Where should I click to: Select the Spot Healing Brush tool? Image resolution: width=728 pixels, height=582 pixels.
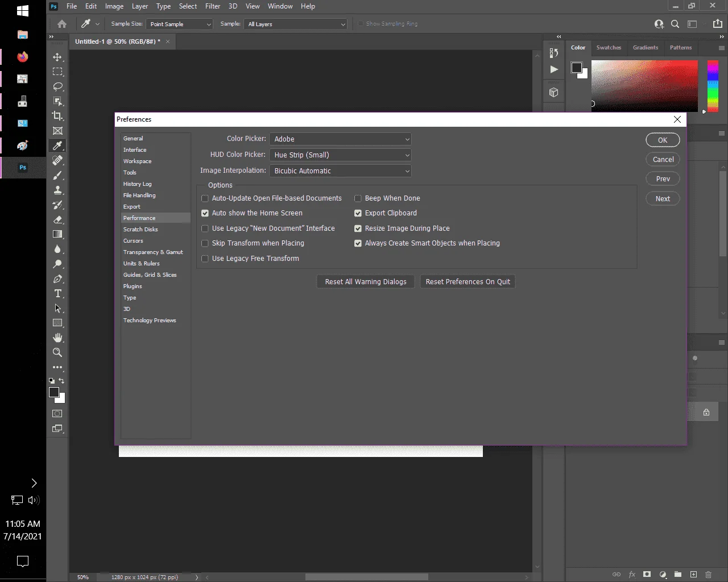[57, 160]
